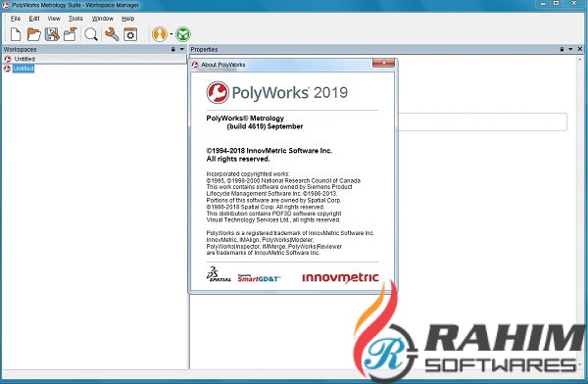
Task: Open the Window menu
Action: 102,19
